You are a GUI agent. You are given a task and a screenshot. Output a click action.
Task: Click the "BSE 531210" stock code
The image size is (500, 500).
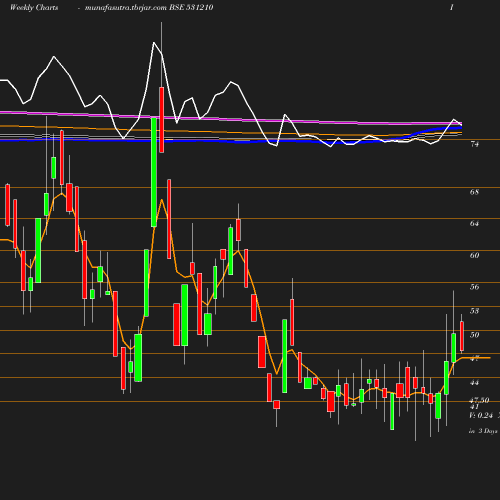point(191,8)
